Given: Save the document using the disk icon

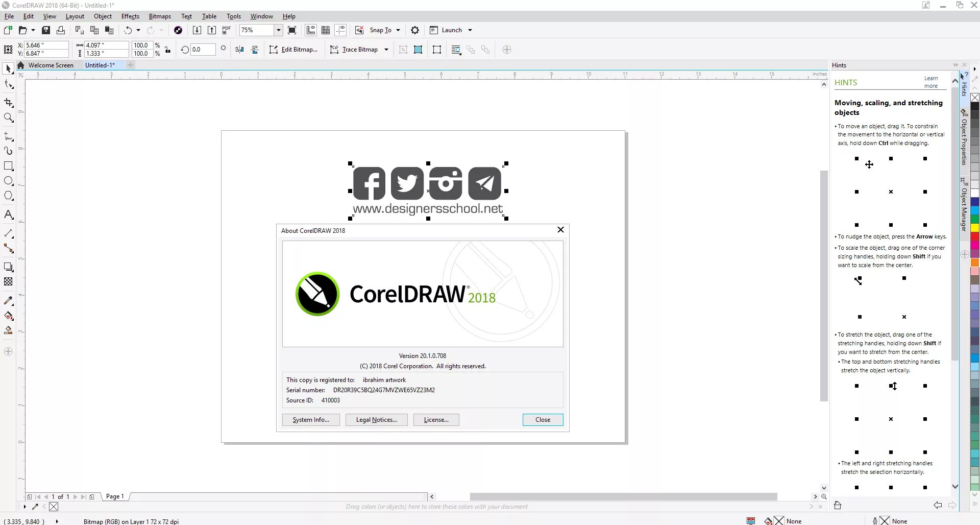Looking at the screenshot, I should coord(46,30).
